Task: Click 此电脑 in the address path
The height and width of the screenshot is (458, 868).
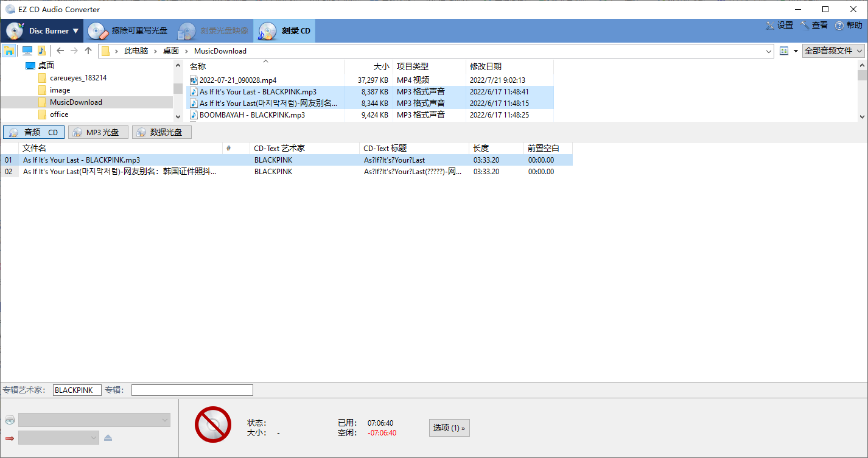Action: pos(136,51)
